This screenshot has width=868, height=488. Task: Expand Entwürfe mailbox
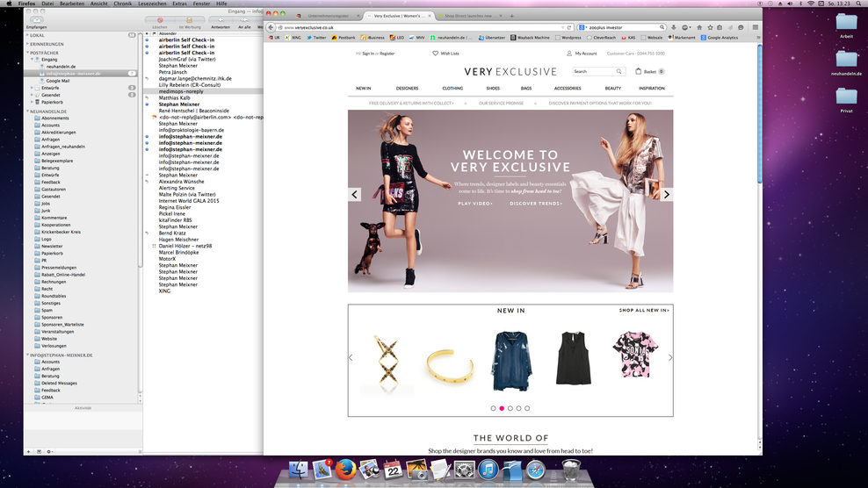[x=33, y=88]
